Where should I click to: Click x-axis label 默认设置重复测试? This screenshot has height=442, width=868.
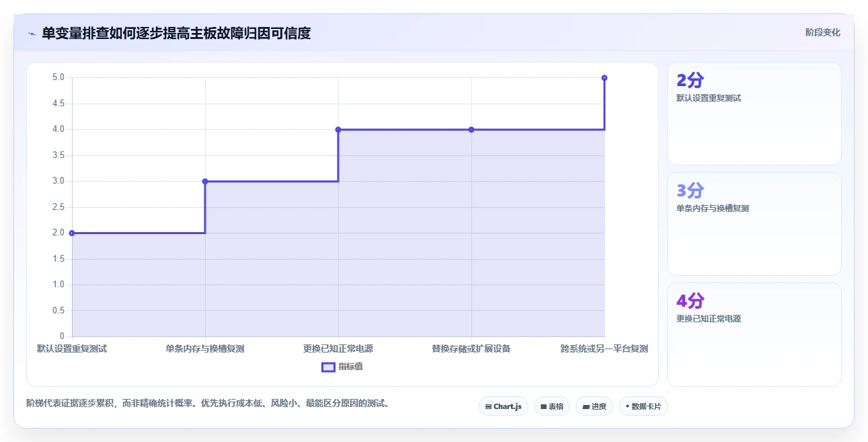point(72,348)
